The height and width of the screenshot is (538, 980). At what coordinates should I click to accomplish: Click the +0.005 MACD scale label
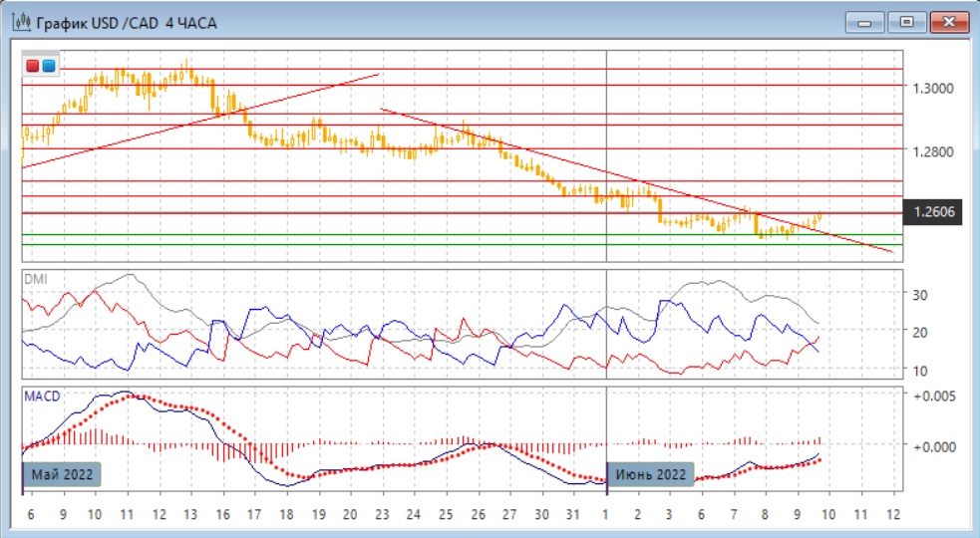pyautogui.click(x=933, y=396)
